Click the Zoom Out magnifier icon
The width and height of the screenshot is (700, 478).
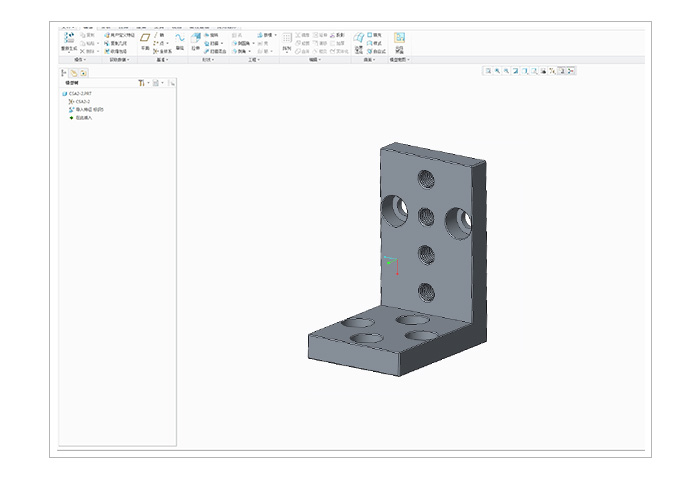[x=507, y=72]
